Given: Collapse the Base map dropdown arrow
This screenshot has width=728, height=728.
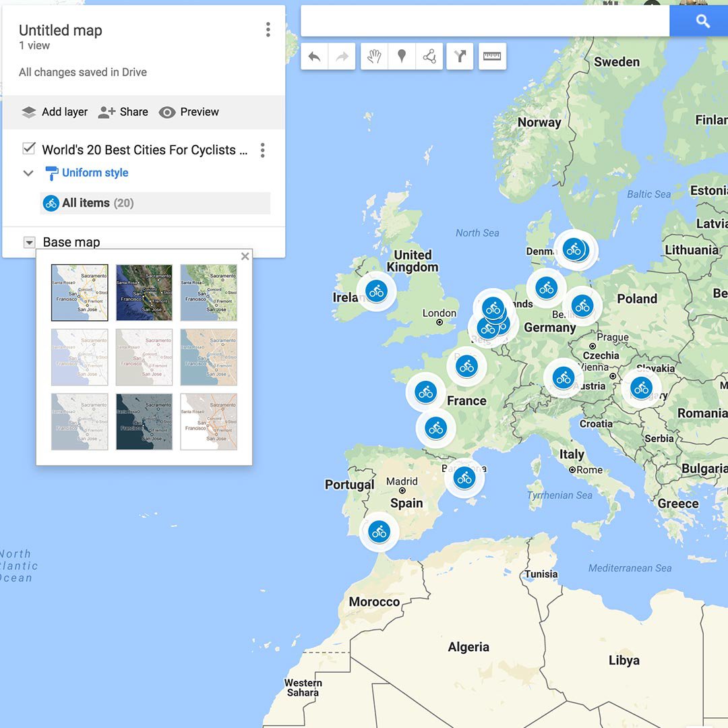Looking at the screenshot, I should coord(29,243).
